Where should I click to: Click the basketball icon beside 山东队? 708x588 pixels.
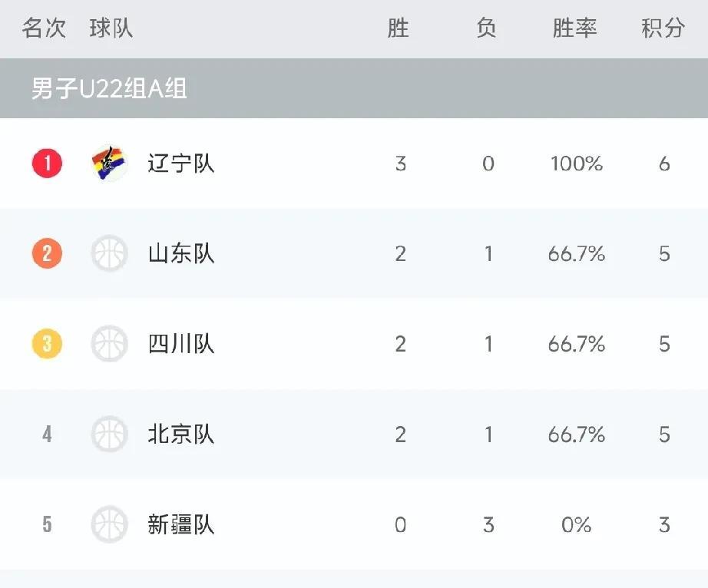click(x=109, y=253)
